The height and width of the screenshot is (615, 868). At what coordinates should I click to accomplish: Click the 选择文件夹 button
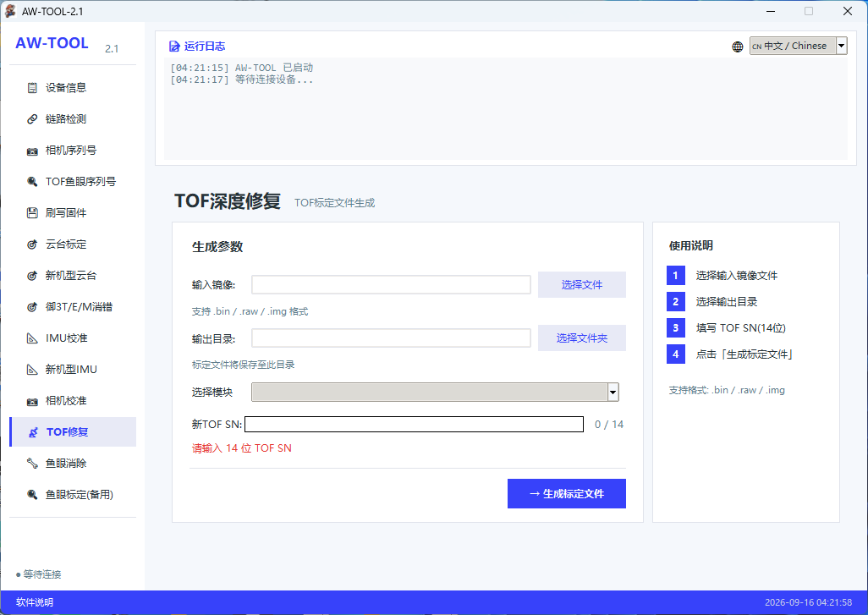click(582, 338)
